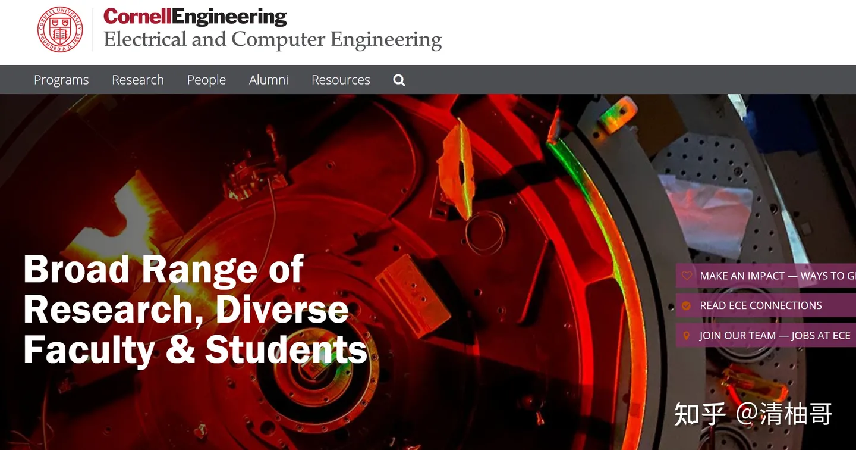858x450 pixels.
Task: Click the Electrical and Computer Engineering title
Action: tap(273, 40)
